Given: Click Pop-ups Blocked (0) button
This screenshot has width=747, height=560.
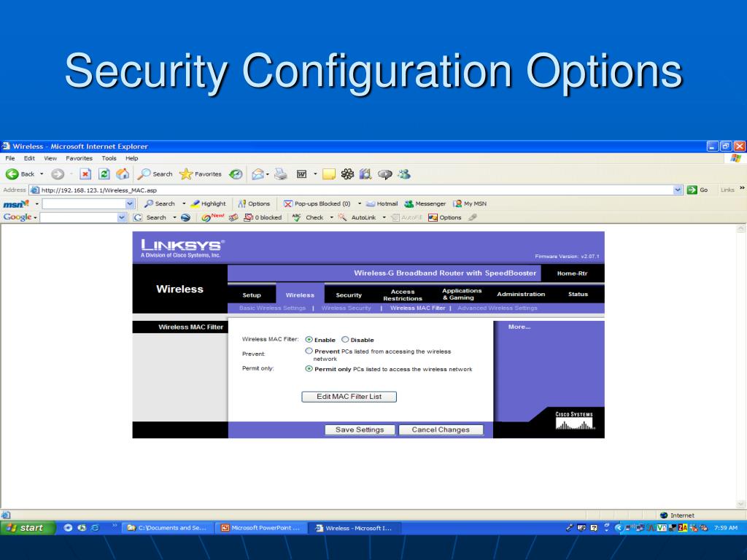Looking at the screenshot, I should click(317, 204).
